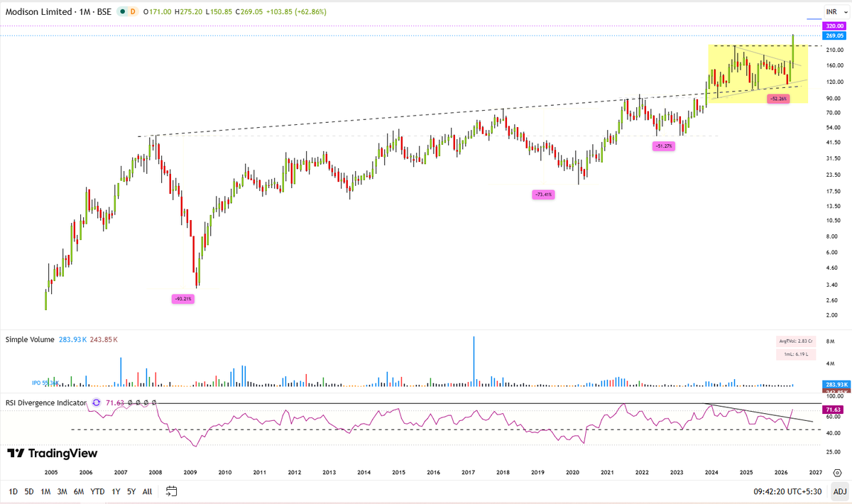Viewport: 852px width, 504px height.
Task: Click the 320.00 purple price label
Action: [834, 26]
